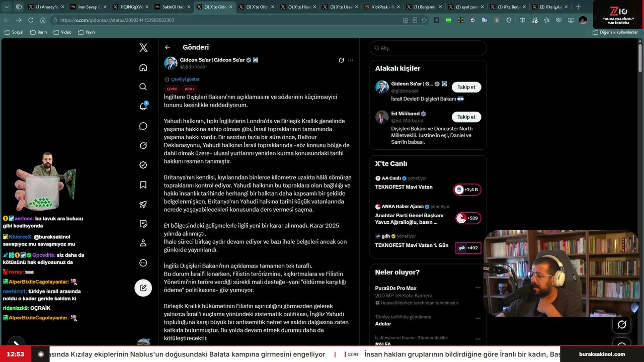
Task: Open browser home button
Action: pos(43,20)
